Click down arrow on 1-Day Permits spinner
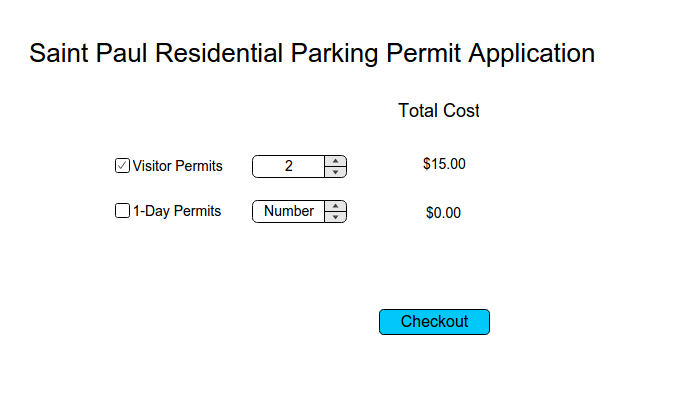This screenshot has width=696, height=395. [x=336, y=217]
